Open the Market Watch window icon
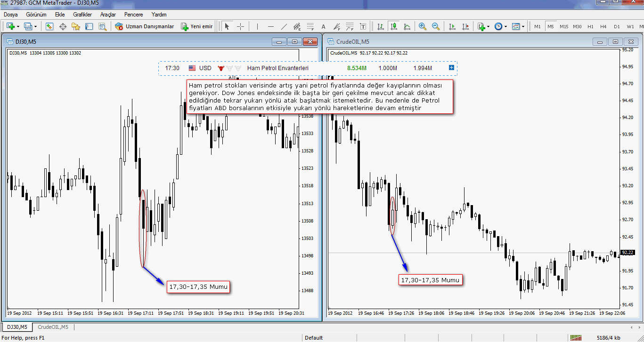This screenshot has height=342, width=644. pyautogui.click(x=49, y=26)
